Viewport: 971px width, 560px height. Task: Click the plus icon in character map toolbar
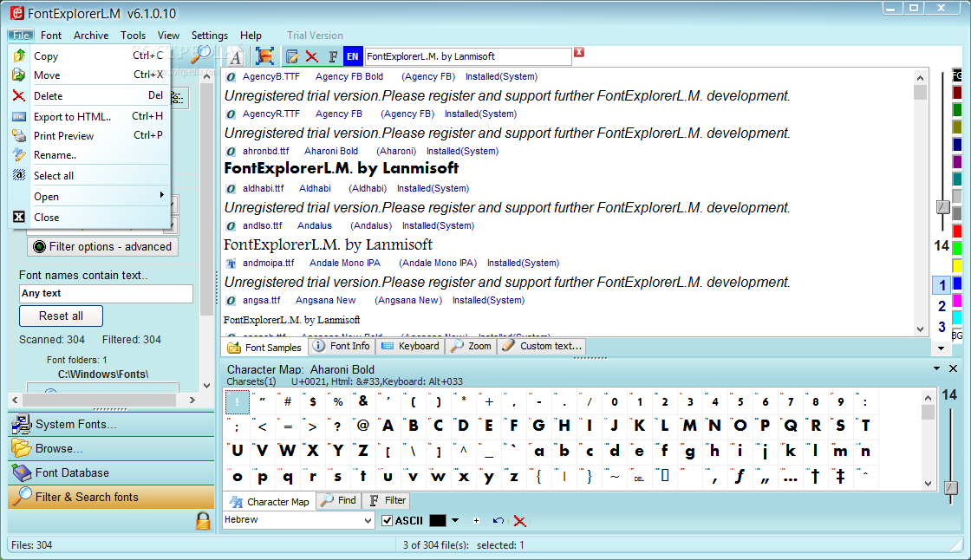(x=476, y=520)
